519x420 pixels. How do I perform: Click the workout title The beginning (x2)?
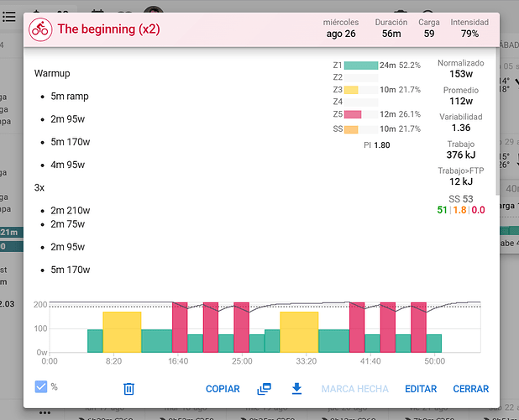click(109, 29)
